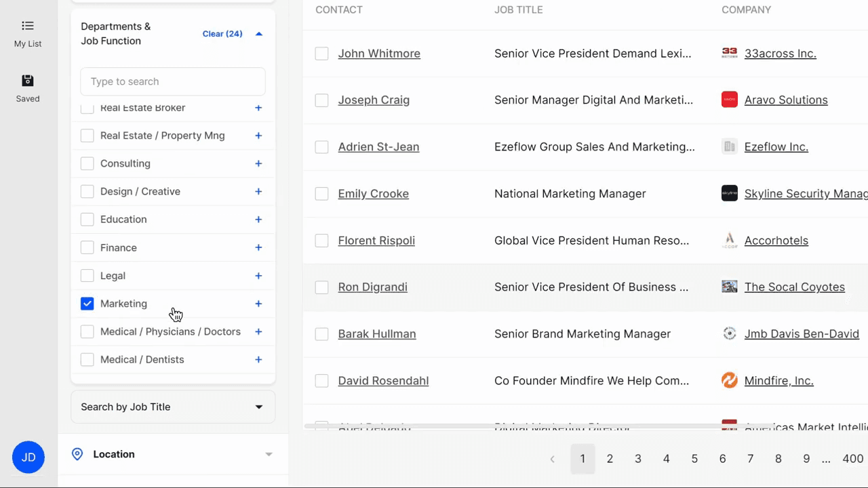Click the Ezeflow Inc. company logo
Viewport: 868px width, 488px height.
[x=730, y=147]
